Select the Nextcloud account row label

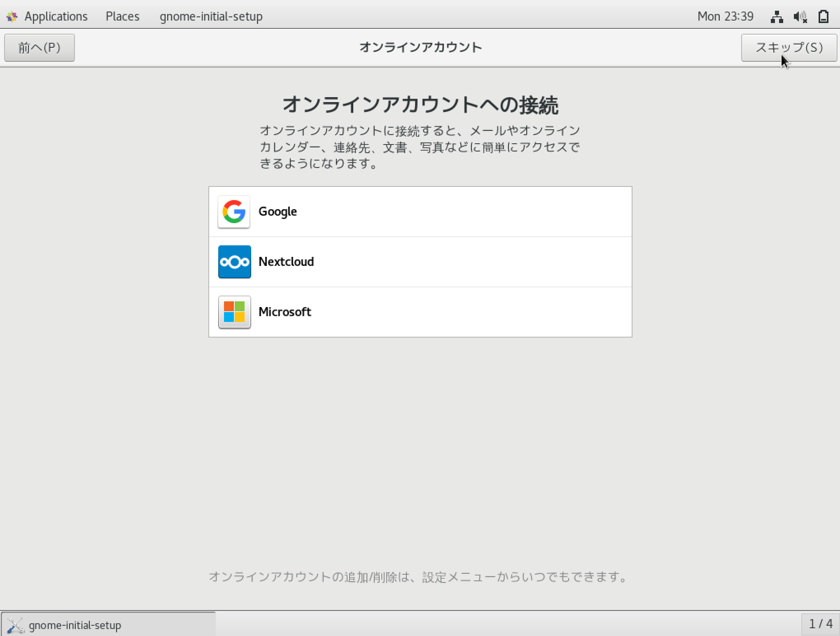tap(286, 262)
